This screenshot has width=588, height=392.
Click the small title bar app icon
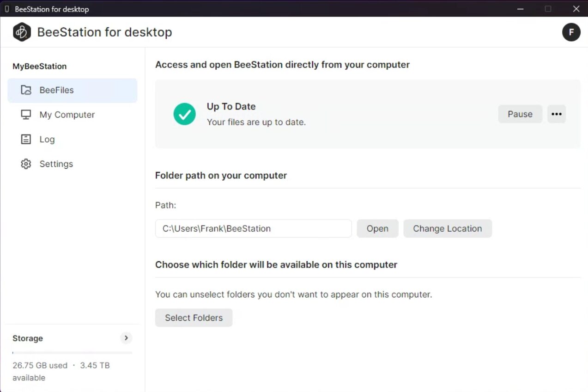point(6,9)
